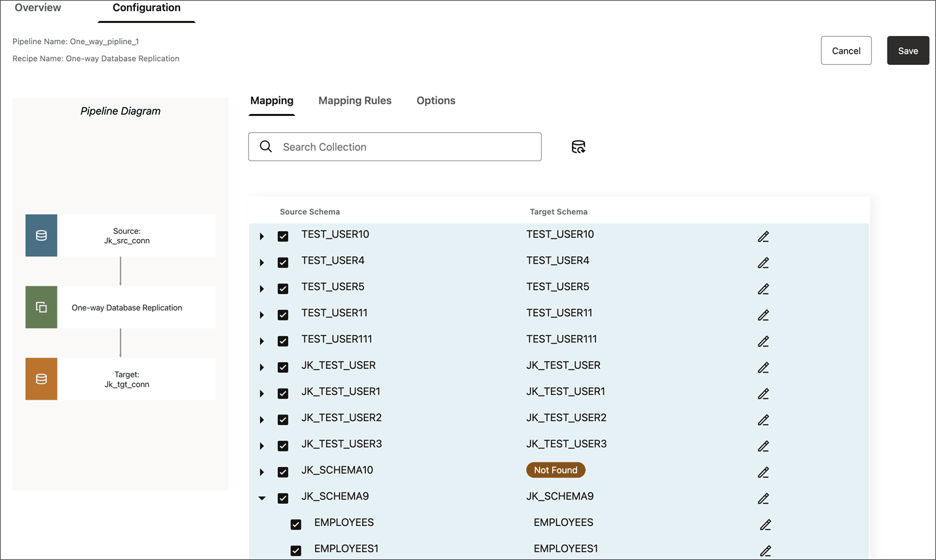936x560 pixels.
Task: Deselect the JK_TEST_USER checkbox
Action: tap(283, 367)
